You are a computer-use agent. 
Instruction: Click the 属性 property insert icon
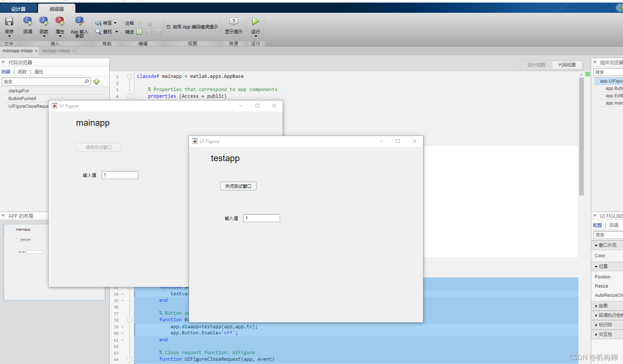(x=60, y=21)
